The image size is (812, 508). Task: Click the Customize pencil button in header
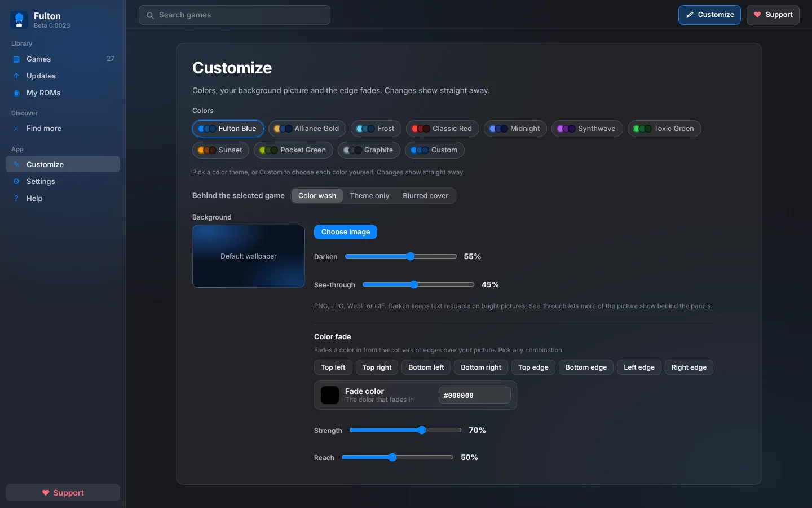point(709,15)
